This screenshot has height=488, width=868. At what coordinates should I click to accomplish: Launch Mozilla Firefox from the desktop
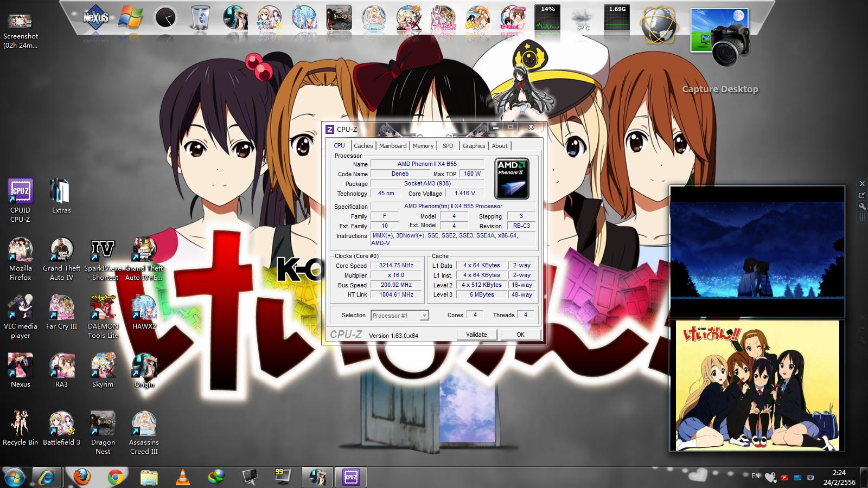tap(20, 259)
